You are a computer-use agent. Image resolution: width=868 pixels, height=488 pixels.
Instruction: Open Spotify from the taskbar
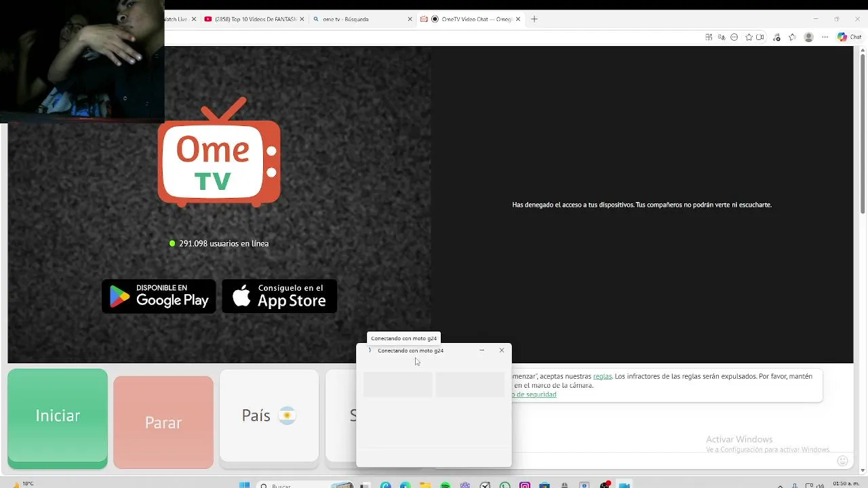pyautogui.click(x=446, y=485)
